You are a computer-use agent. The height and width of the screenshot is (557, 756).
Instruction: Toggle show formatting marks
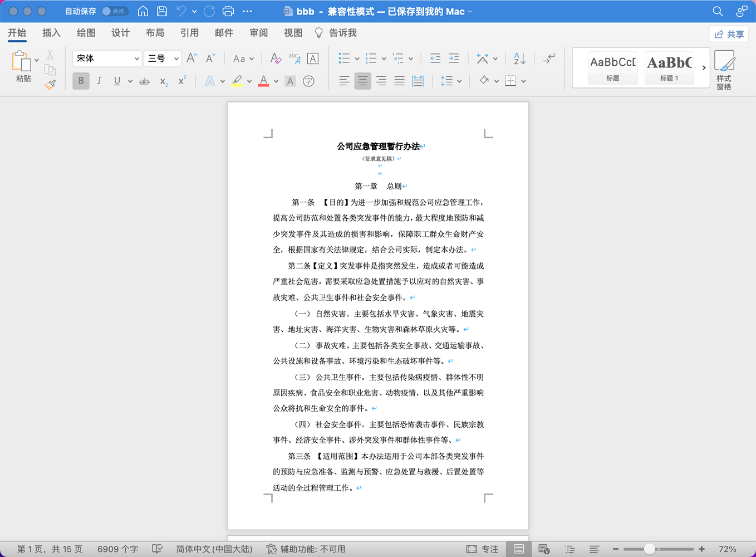tap(548, 58)
